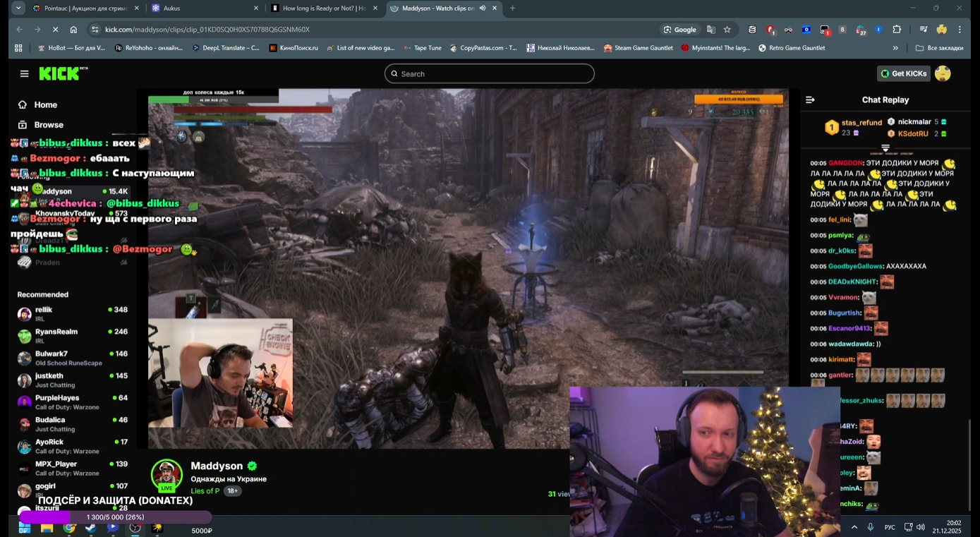Open AyoRick recommended channel
This screenshot has height=537, width=980.
pos(73,446)
